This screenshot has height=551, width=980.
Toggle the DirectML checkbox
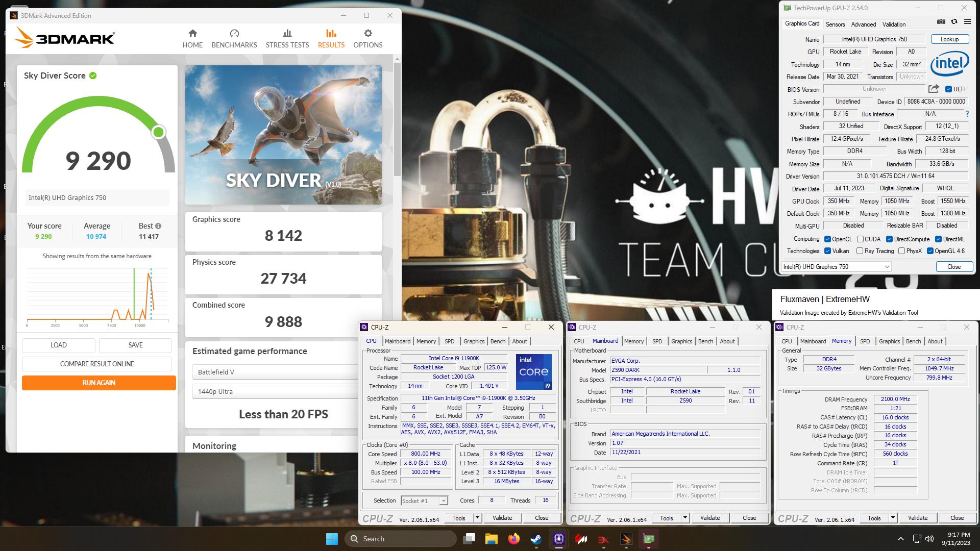(x=938, y=239)
